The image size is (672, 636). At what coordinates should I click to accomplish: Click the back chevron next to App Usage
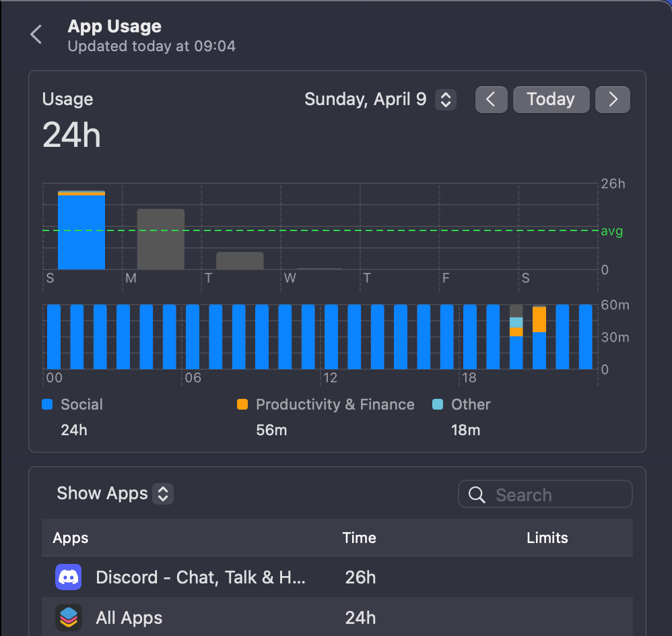tap(35, 34)
